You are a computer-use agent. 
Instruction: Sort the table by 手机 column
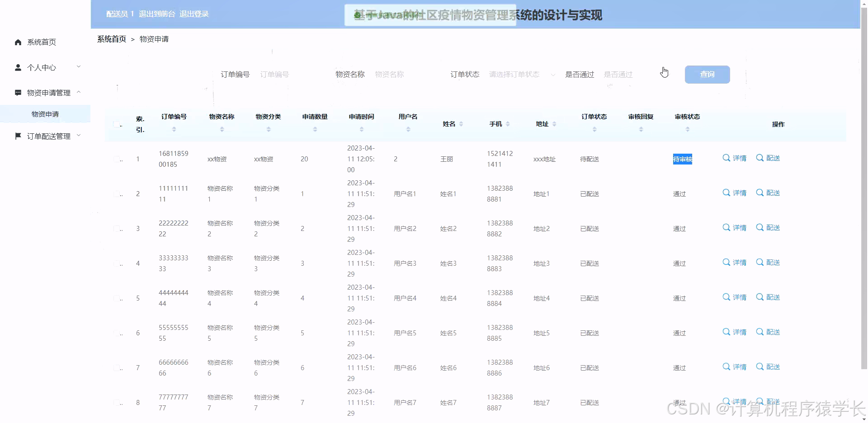click(x=507, y=123)
